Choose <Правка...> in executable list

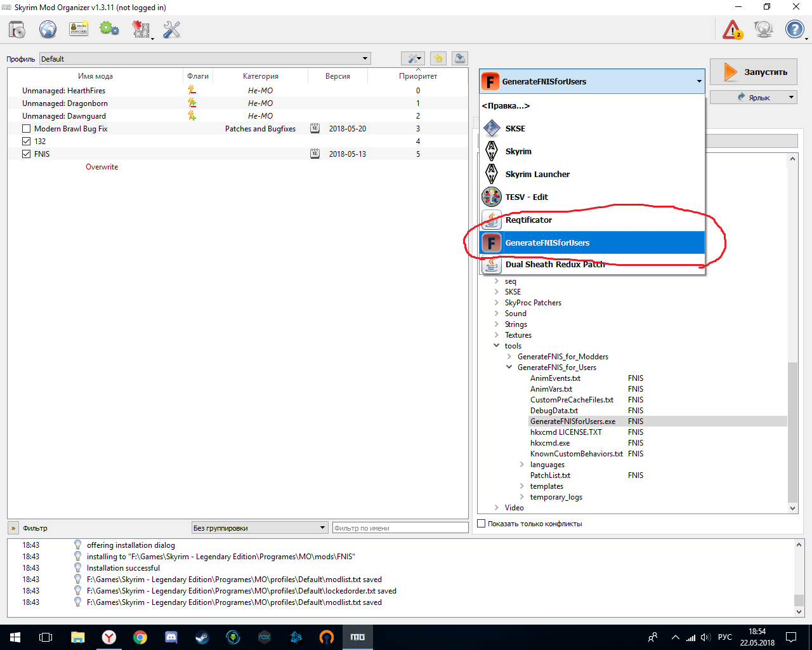click(592, 106)
